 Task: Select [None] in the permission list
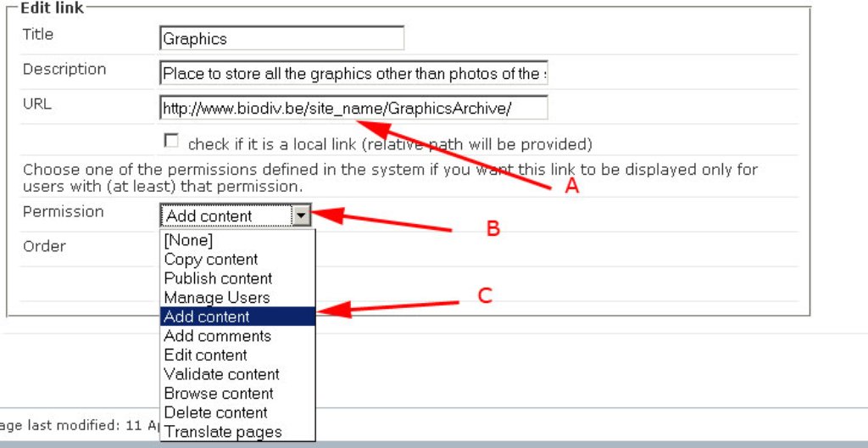[x=237, y=240]
